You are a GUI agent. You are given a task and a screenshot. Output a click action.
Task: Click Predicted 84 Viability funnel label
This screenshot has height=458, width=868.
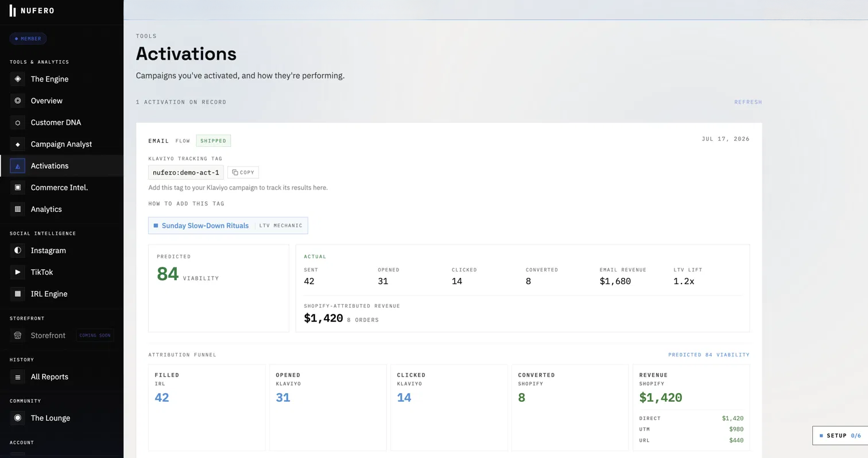pyautogui.click(x=709, y=355)
